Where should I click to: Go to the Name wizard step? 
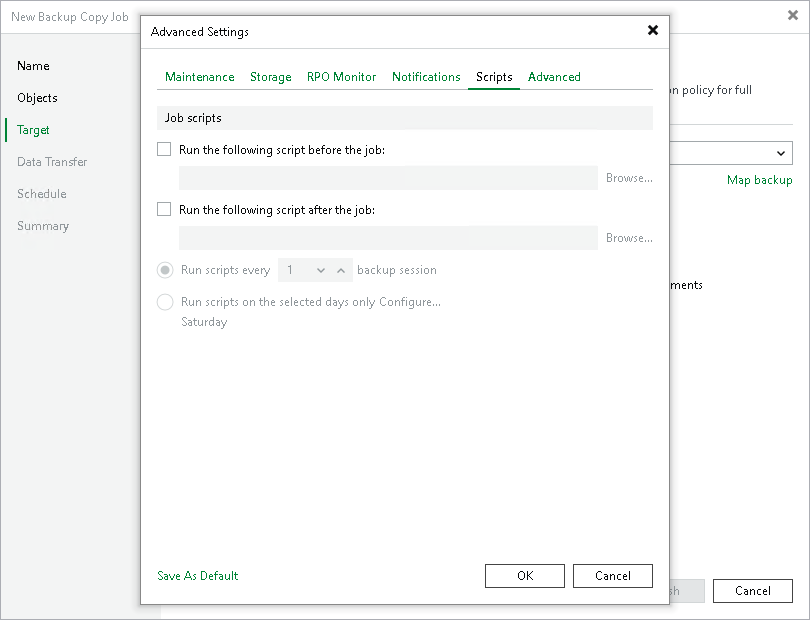[x=33, y=66]
